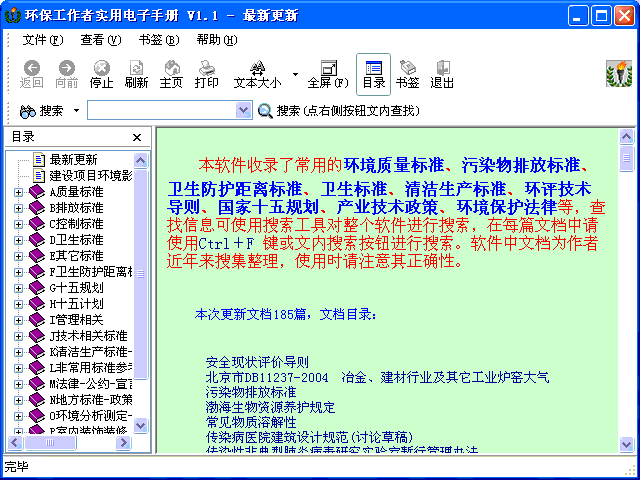Open the 书签 bookmarks panel icon
Screen dimensions: 640x480
click(408, 74)
